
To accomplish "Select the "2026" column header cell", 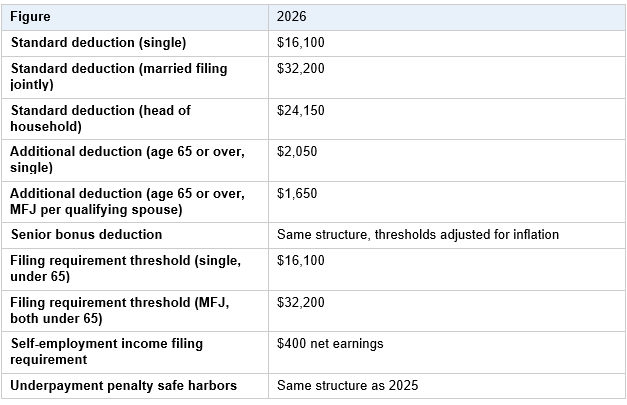I will tap(293, 17).
